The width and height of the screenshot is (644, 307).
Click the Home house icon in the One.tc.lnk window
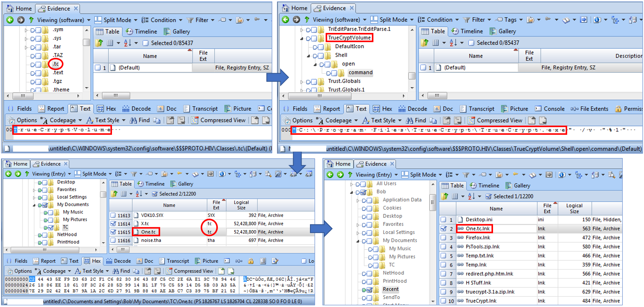point(330,164)
